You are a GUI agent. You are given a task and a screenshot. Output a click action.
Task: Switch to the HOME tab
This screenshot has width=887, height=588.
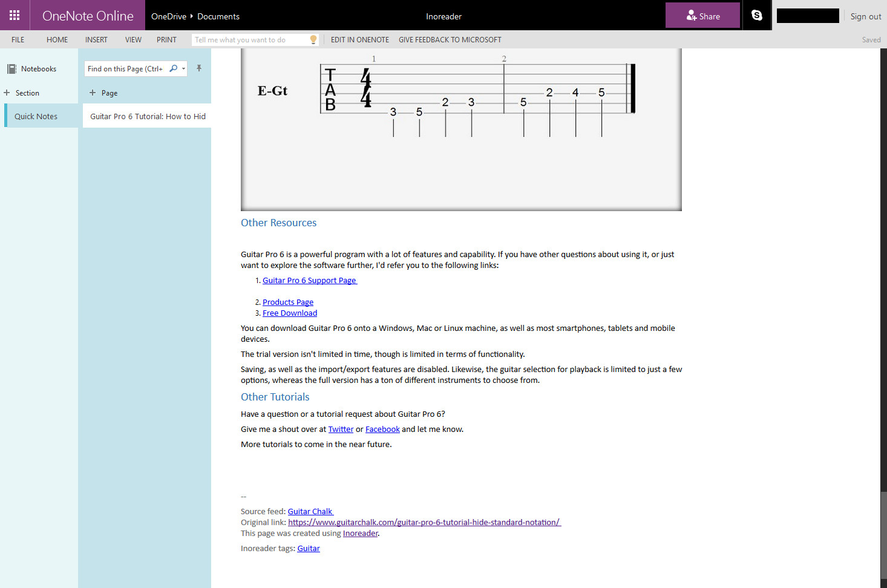click(x=57, y=39)
